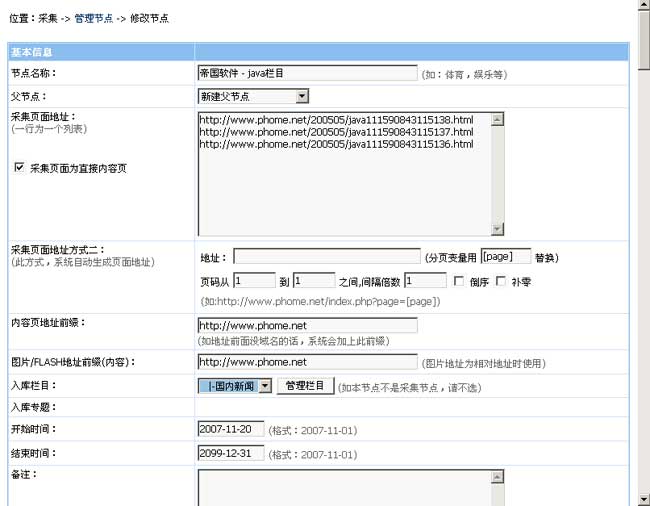650x506 pixels.
Task: Enable the 倒序 checkbox
Action: (x=460, y=281)
